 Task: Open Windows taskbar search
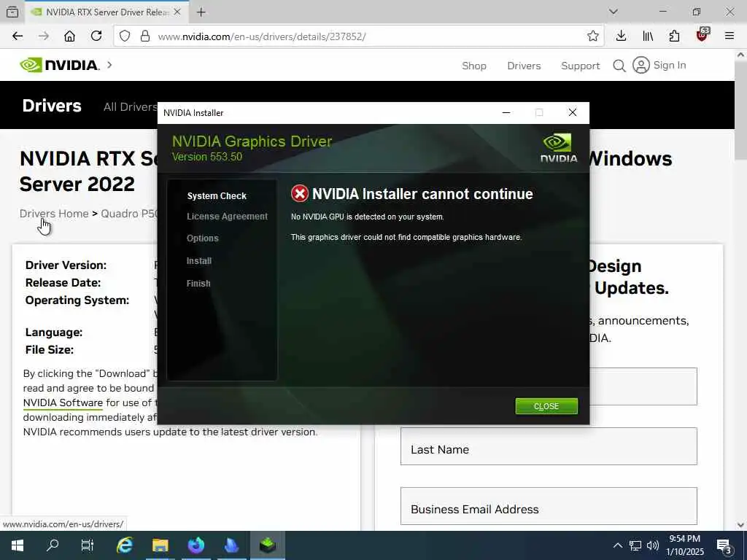pos(53,545)
